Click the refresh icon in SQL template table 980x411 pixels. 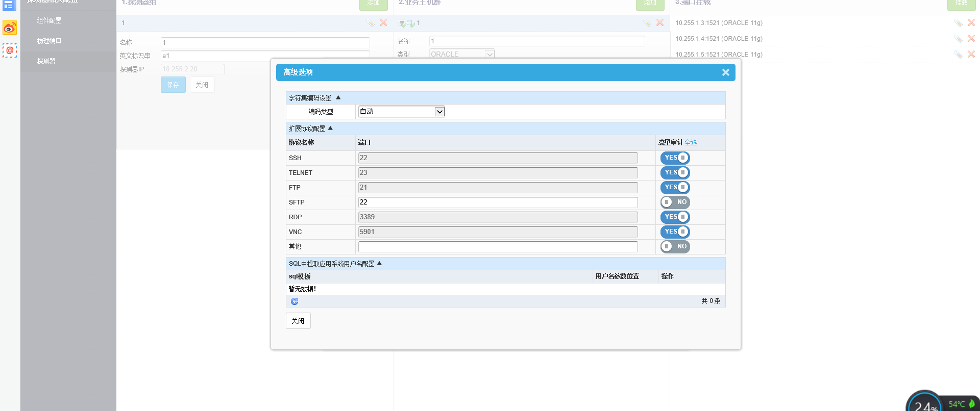295,301
